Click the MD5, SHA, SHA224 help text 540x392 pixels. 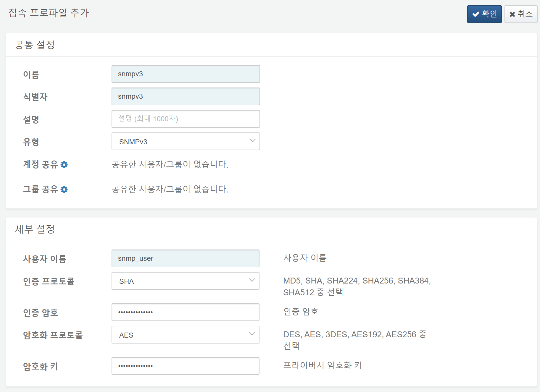pos(357,286)
